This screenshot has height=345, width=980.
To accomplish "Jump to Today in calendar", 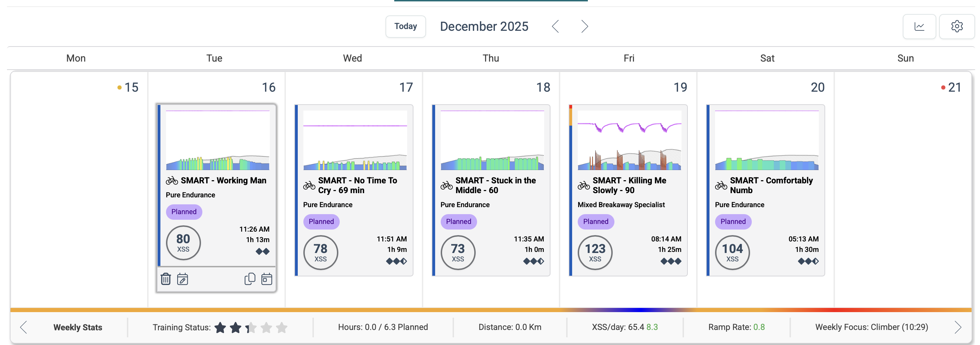I will [405, 27].
